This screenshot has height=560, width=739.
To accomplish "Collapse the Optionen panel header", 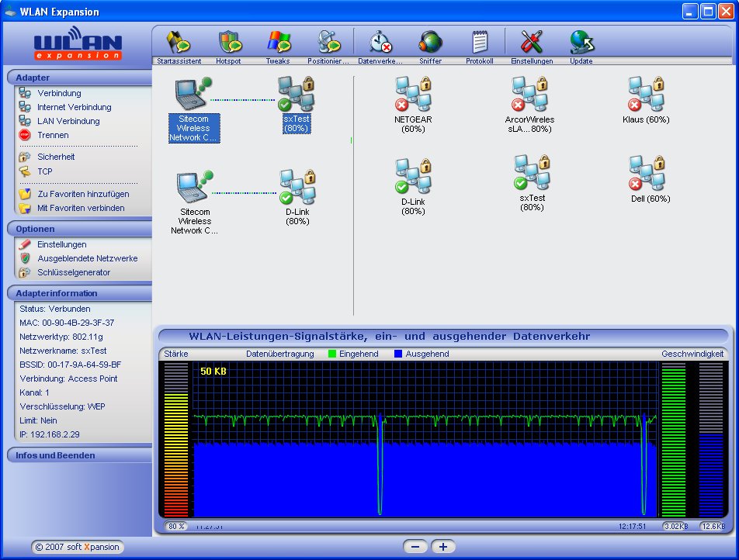I will pyautogui.click(x=80, y=229).
